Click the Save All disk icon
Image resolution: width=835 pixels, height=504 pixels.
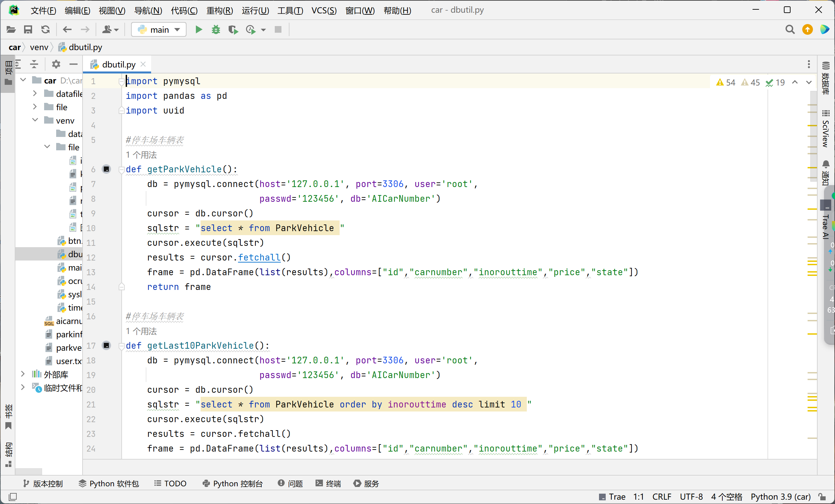pos(28,30)
